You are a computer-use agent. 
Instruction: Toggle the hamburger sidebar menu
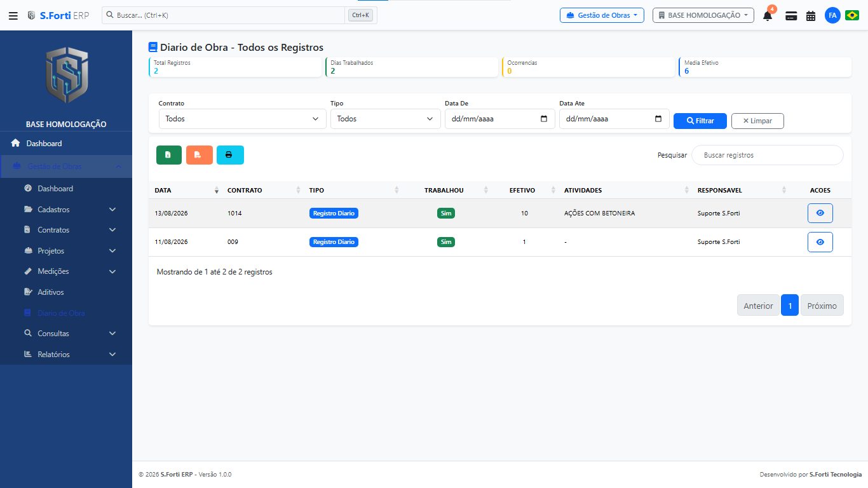[x=13, y=15]
